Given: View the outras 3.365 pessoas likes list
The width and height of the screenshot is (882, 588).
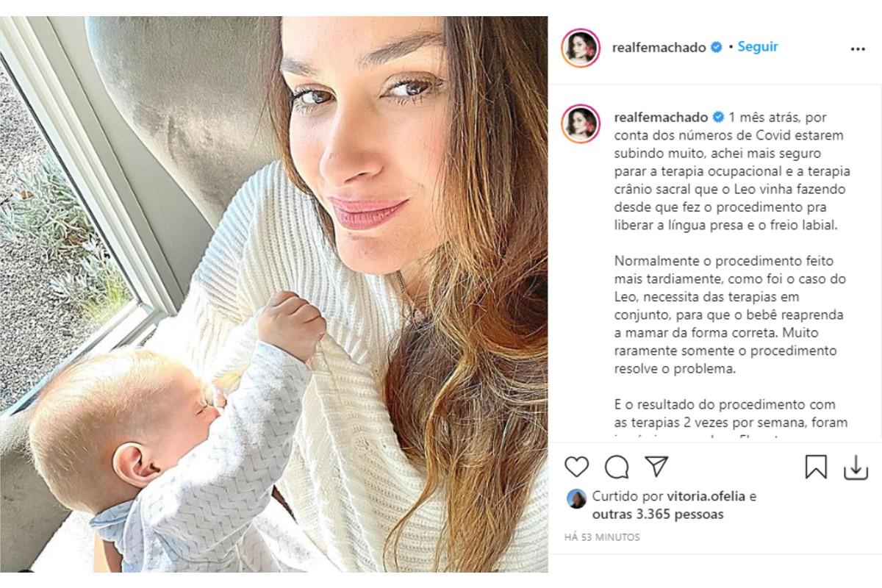Looking at the screenshot, I should click(x=658, y=514).
